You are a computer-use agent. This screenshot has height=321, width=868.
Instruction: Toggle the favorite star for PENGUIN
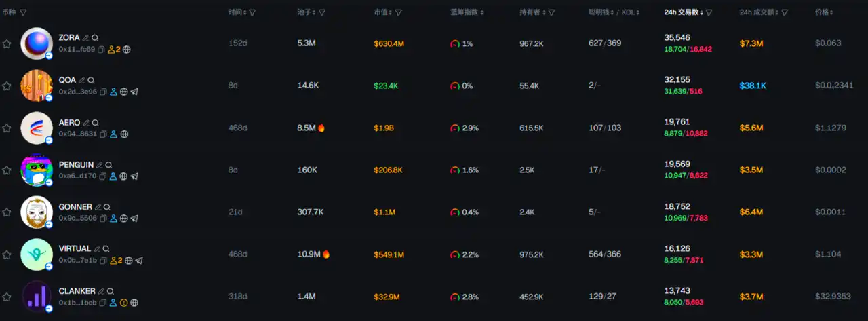click(7, 170)
